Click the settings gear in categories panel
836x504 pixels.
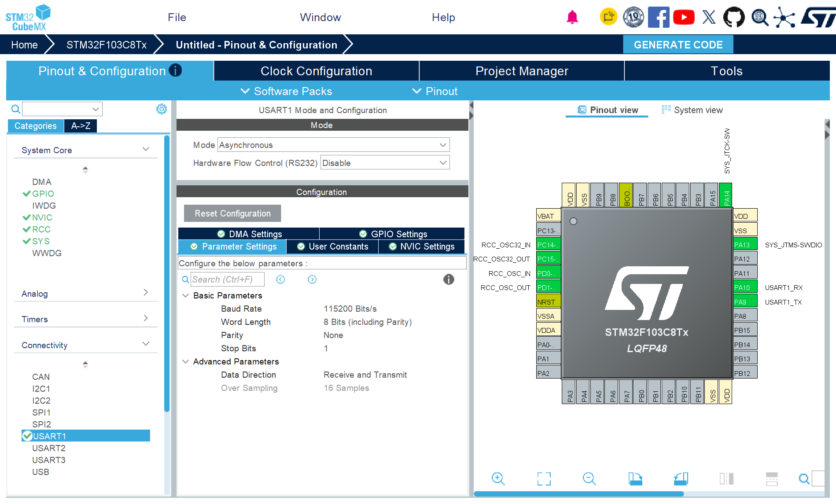[162, 109]
